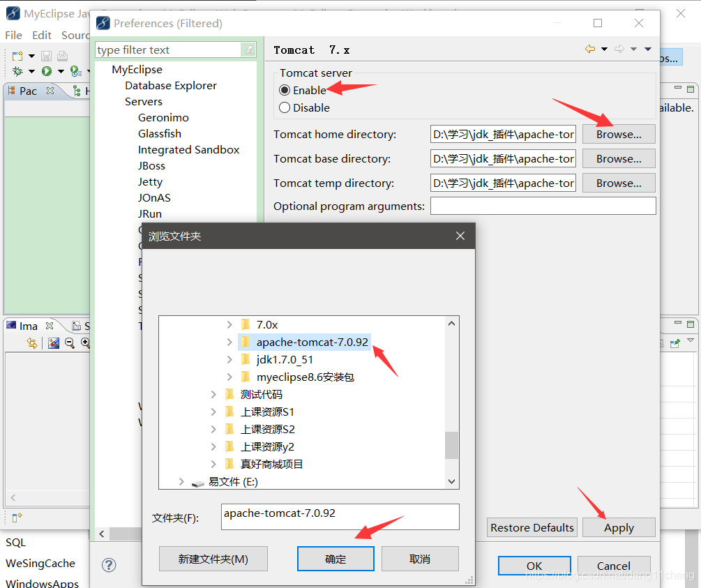The height and width of the screenshot is (588, 701).
Task: Expand the 真好商城项目 folder
Action: 213,464
